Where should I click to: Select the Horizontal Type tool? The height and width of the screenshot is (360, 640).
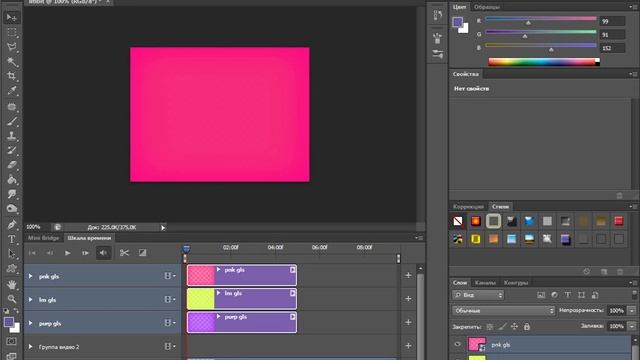click(x=11, y=239)
